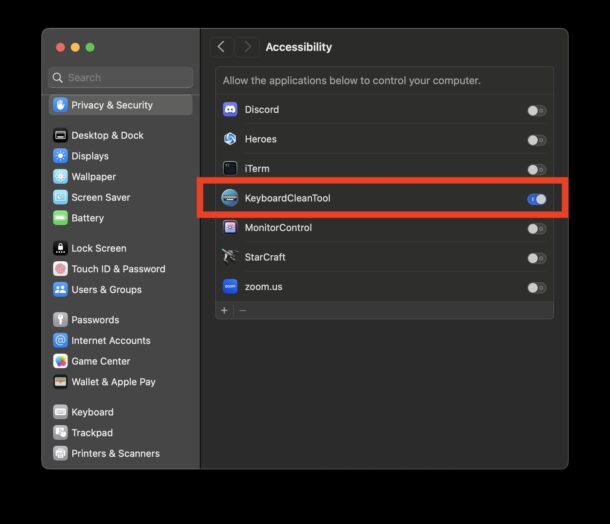Click the zoom.us app icon

(x=230, y=287)
